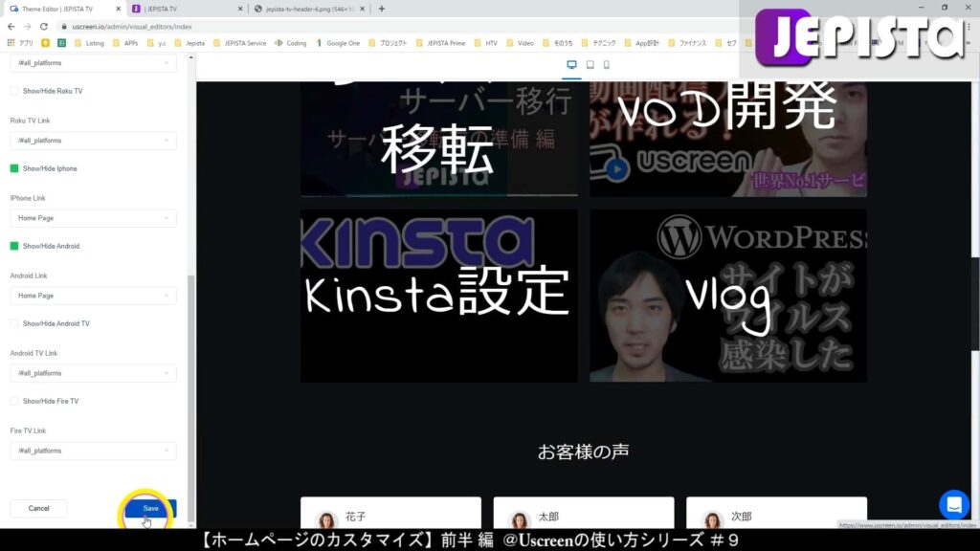The image size is (980, 551).
Task: Switch to mobile phone preview icon
Action: (x=606, y=64)
